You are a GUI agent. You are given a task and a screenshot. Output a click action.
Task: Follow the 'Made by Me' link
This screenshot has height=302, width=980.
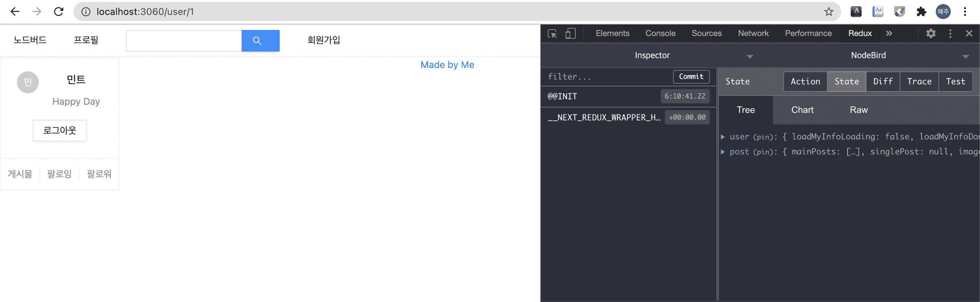tap(447, 65)
